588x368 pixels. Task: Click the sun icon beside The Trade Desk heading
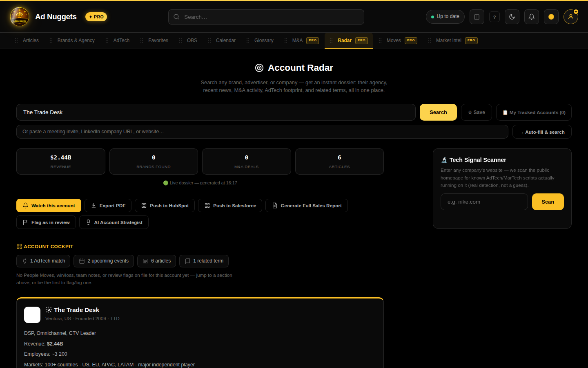tap(49, 310)
